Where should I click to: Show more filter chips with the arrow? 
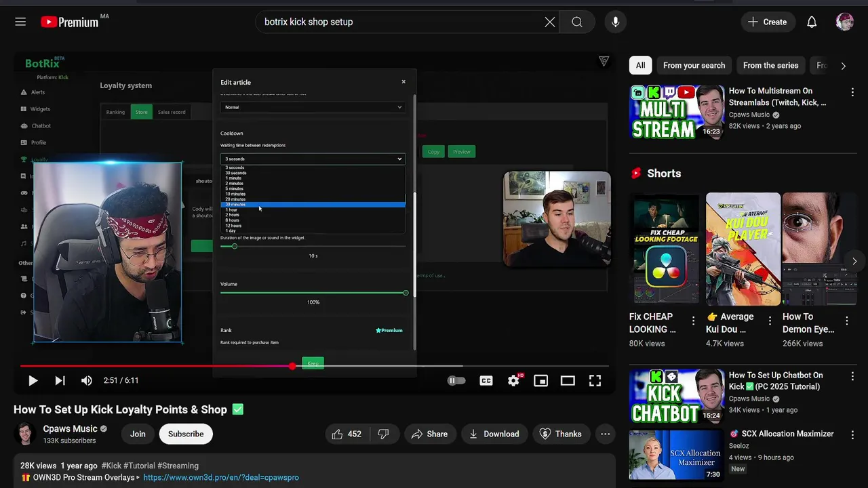click(x=843, y=66)
